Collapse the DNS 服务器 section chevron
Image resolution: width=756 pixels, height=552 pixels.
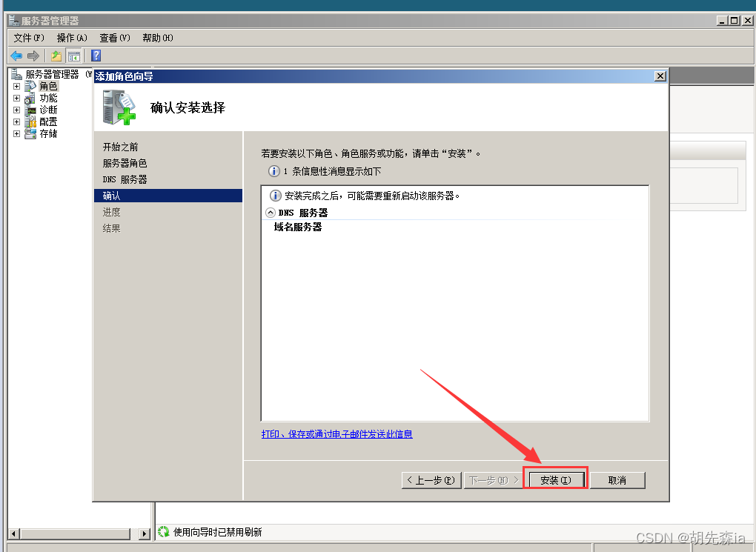click(271, 213)
